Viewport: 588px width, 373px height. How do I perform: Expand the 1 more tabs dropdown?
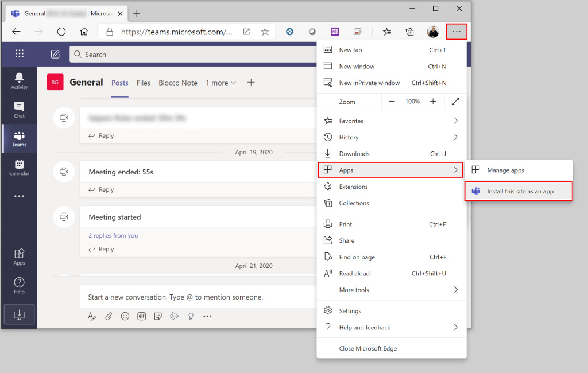pos(220,83)
